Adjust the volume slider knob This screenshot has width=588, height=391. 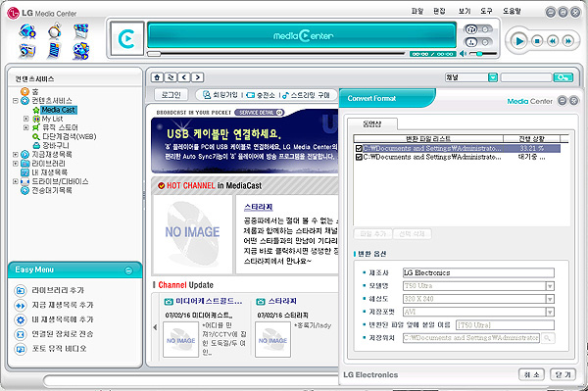(479, 54)
